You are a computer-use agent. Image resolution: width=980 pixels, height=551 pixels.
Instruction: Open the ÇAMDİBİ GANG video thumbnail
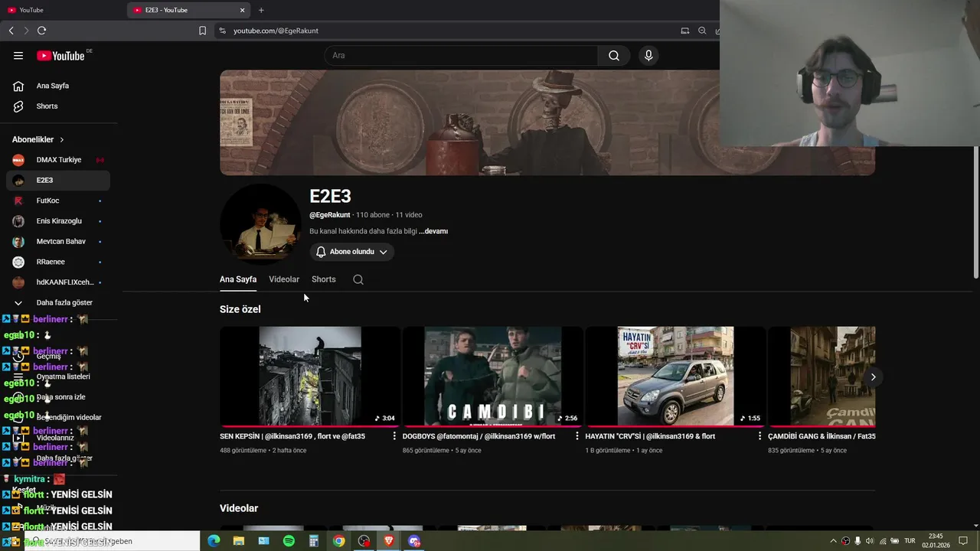822,376
